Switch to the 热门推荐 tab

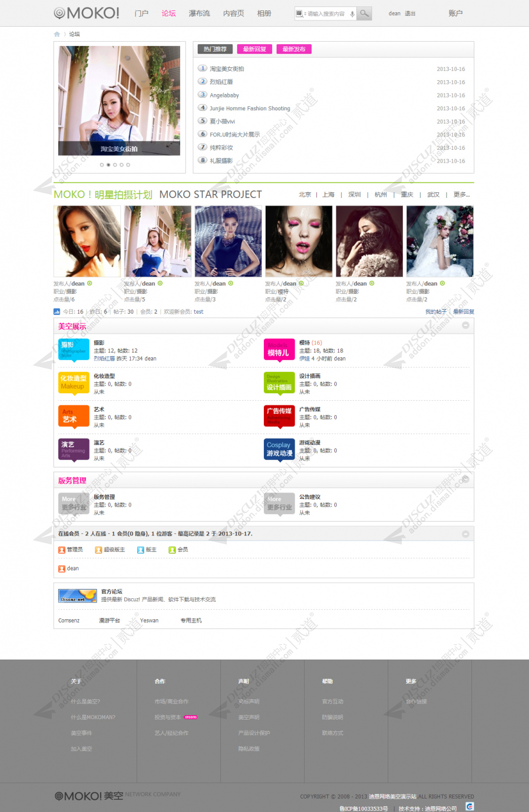coord(215,49)
